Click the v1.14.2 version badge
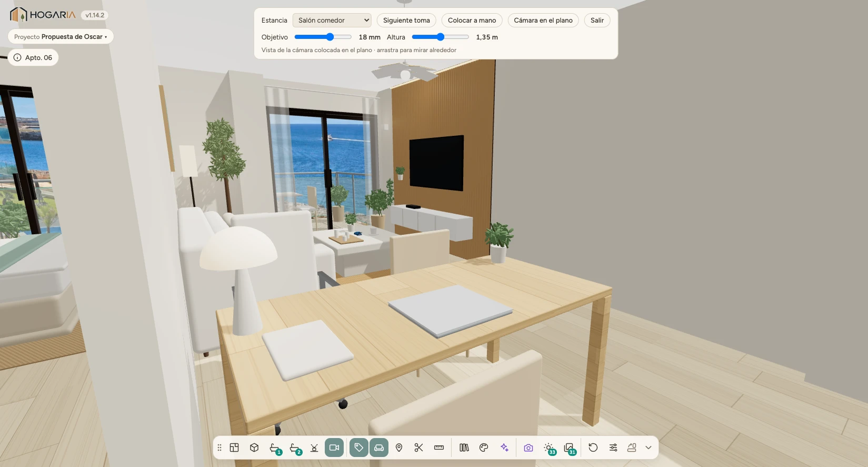Screen dimensions: 868x467 tap(95, 15)
